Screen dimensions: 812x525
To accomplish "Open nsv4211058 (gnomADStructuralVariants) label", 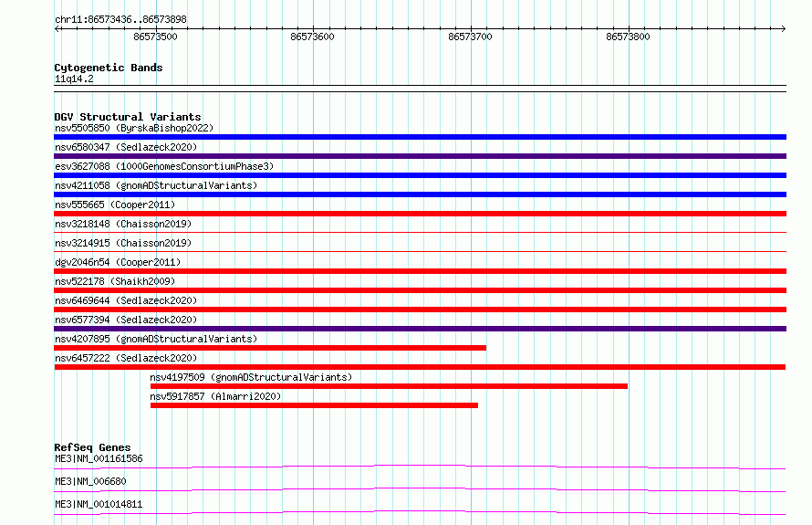I will (x=156, y=185).
